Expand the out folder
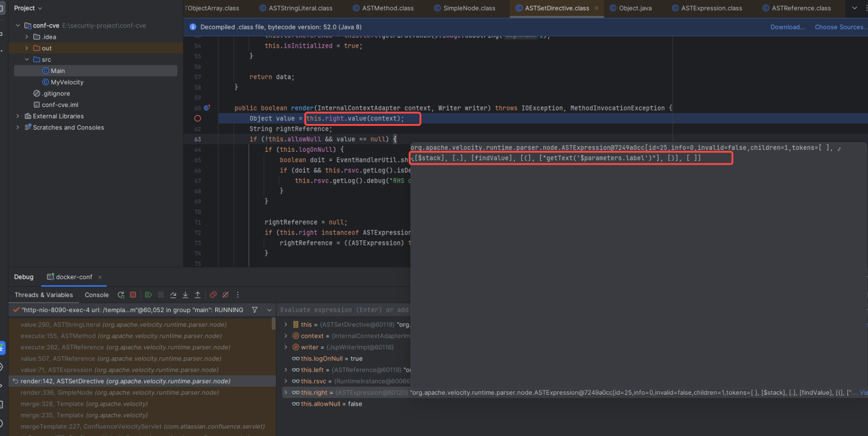Screen dimensions: 868x436 [x=27, y=48]
